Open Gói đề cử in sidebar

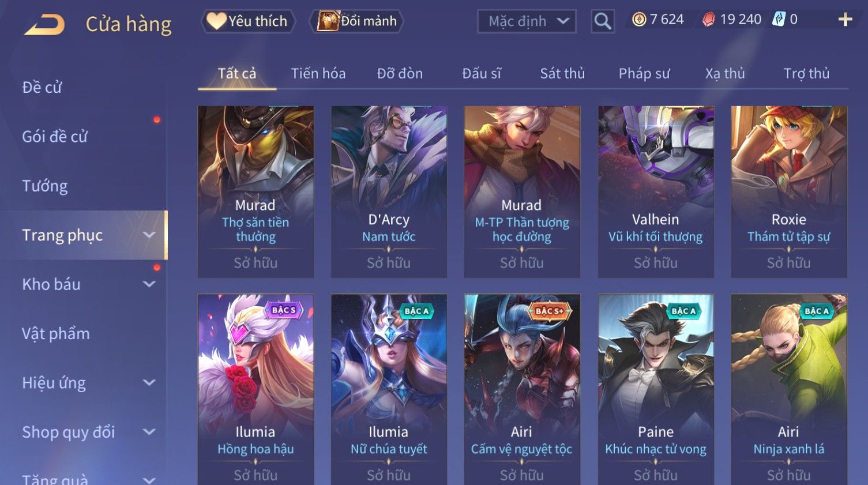pos(55,137)
